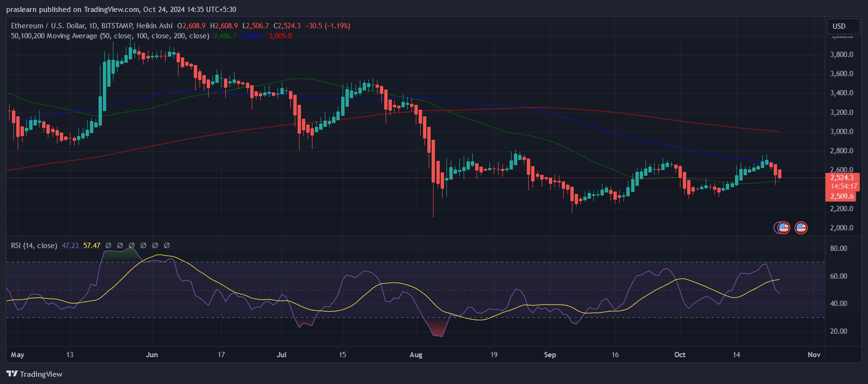This screenshot has width=868, height=384.
Task: Click the green 50 MA value 2,486.7
Action: pyautogui.click(x=225, y=36)
